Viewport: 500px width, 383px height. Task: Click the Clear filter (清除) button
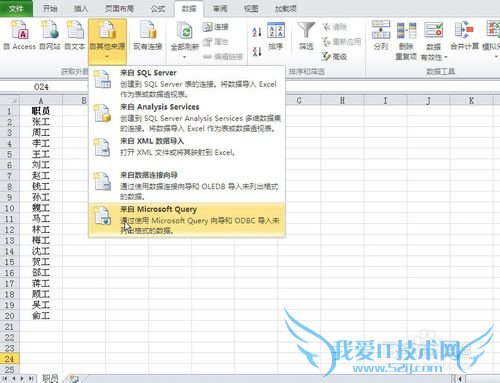tap(335, 27)
